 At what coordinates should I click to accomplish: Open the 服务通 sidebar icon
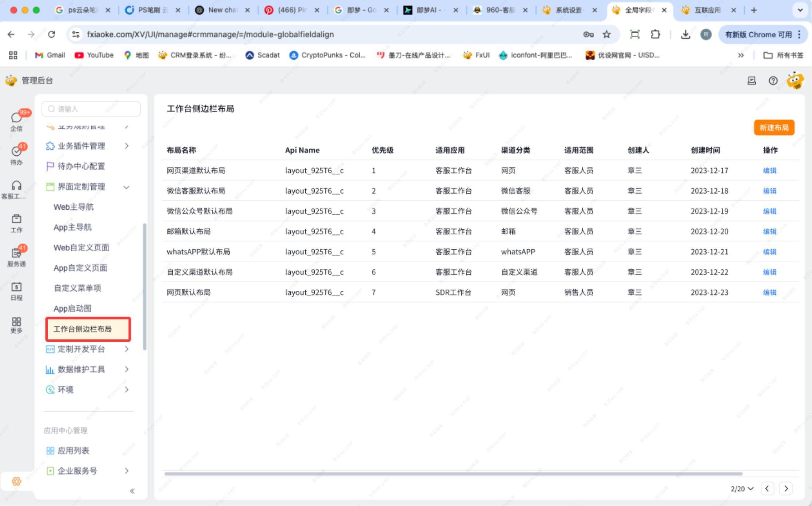[x=16, y=253]
